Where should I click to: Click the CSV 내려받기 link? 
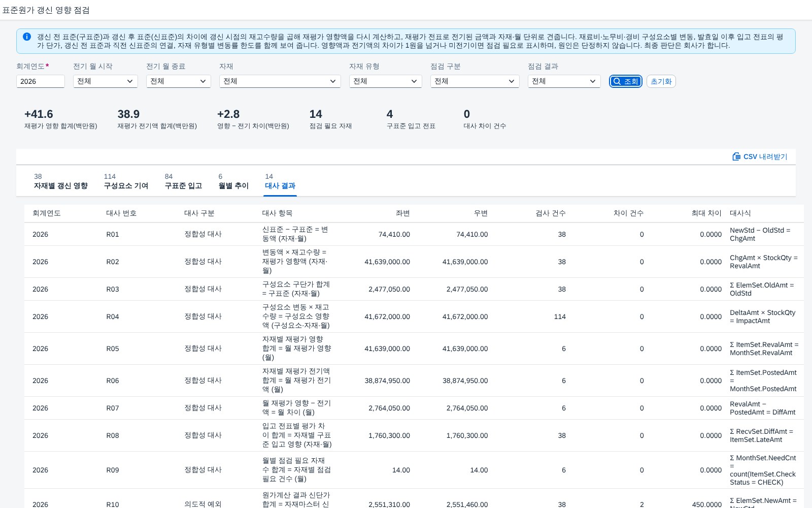click(760, 156)
